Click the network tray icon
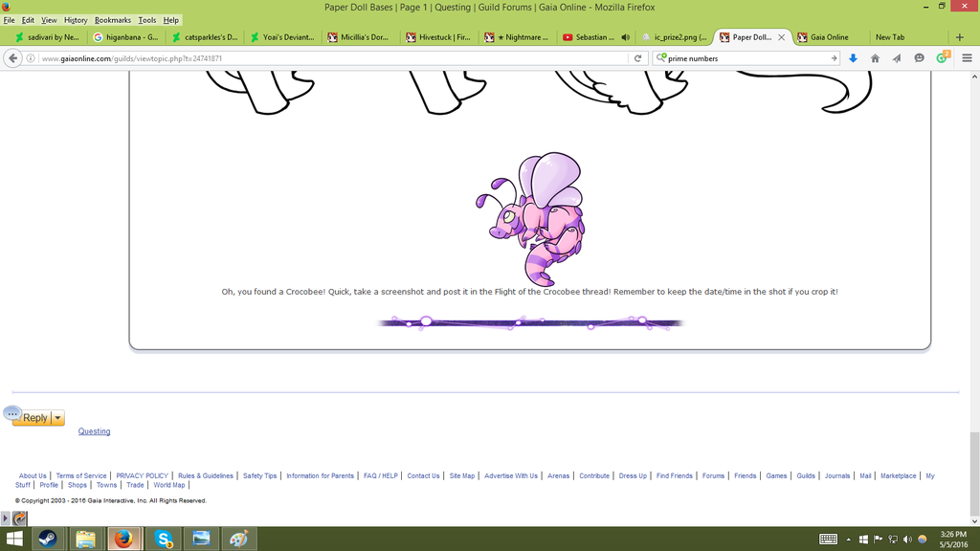The width and height of the screenshot is (980, 551). 893,540
